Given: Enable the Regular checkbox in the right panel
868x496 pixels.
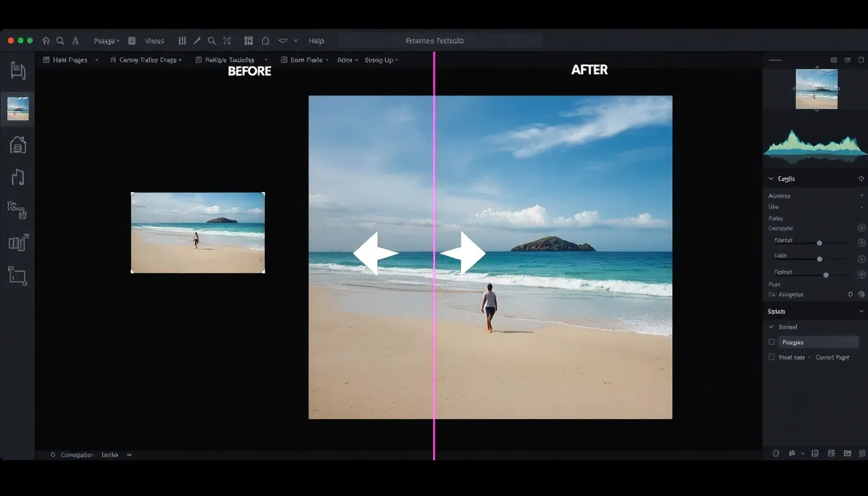Looking at the screenshot, I should 772,343.
